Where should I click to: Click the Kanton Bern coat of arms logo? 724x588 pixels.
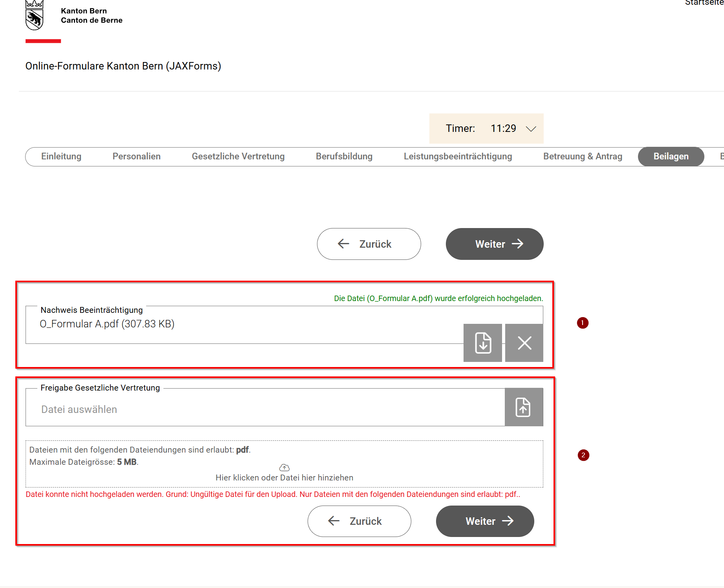[34, 16]
